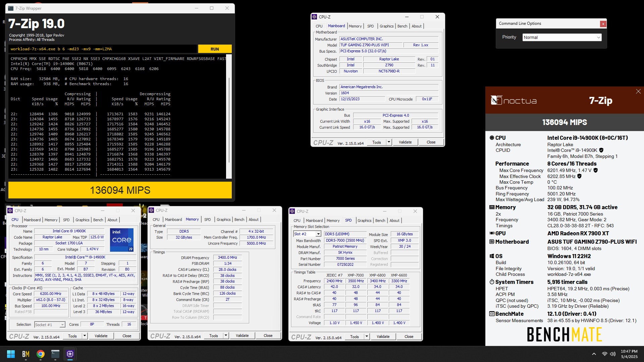644x362 pixels.
Task: Click the BENCHMATE logo at panel bottom
Action: [x=565, y=334]
